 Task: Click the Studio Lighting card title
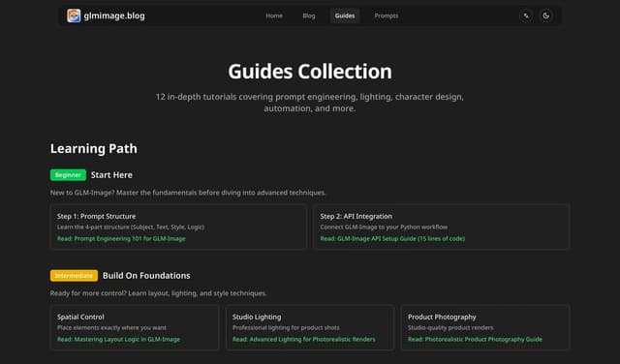click(x=257, y=317)
